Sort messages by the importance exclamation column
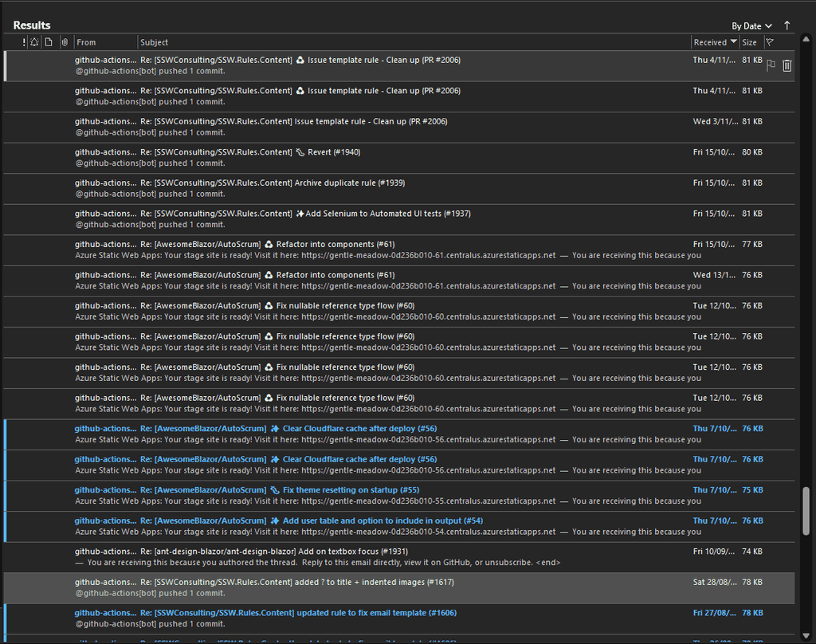Screen dimensions: 816x644 (23, 41)
